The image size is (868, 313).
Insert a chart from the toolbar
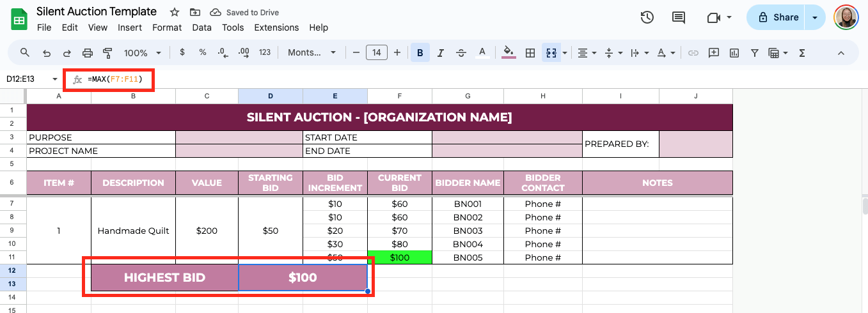click(734, 53)
